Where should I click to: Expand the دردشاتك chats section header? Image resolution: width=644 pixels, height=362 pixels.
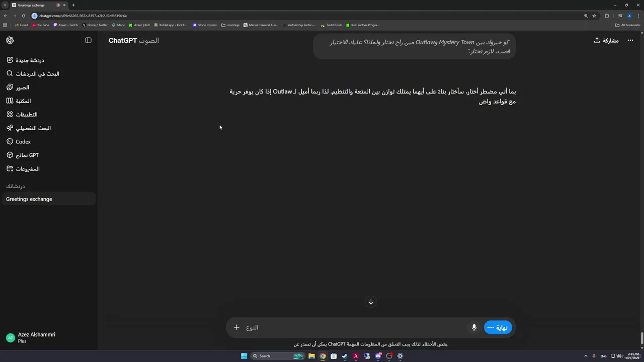point(16,186)
